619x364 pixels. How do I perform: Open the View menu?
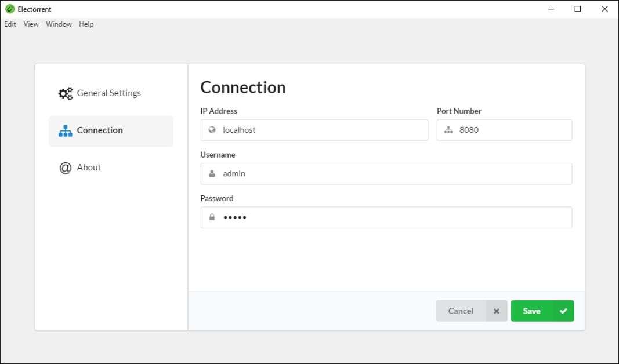click(31, 24)
